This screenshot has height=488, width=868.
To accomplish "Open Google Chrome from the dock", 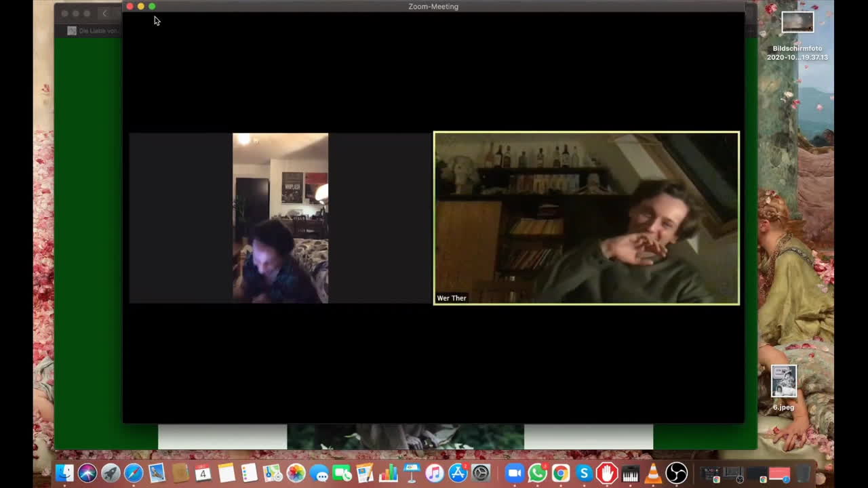I will click(561, 472).
